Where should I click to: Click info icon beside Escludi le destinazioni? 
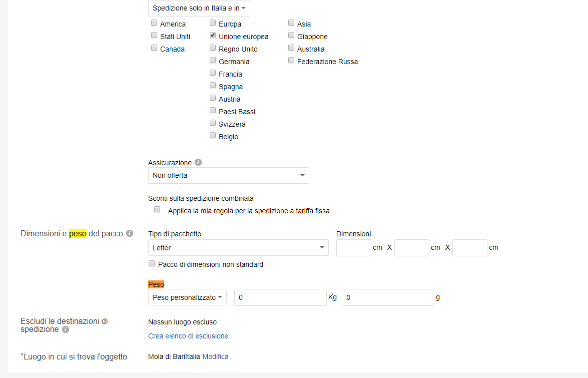tap(66, 329)
